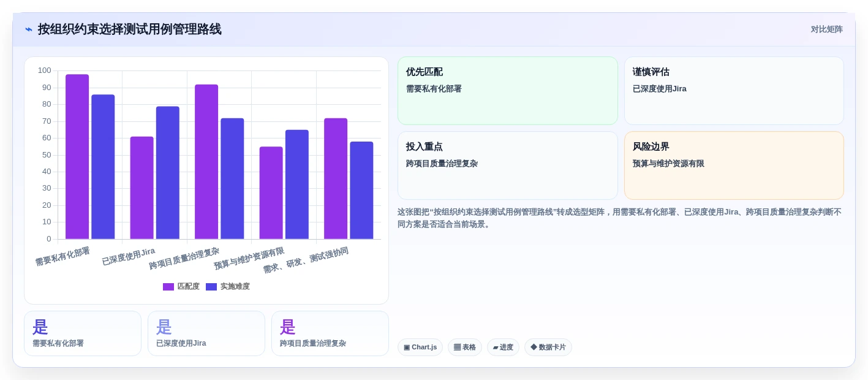Click the 实施难度 bar for 预算与维护资源有限

[x=297, y=184]
